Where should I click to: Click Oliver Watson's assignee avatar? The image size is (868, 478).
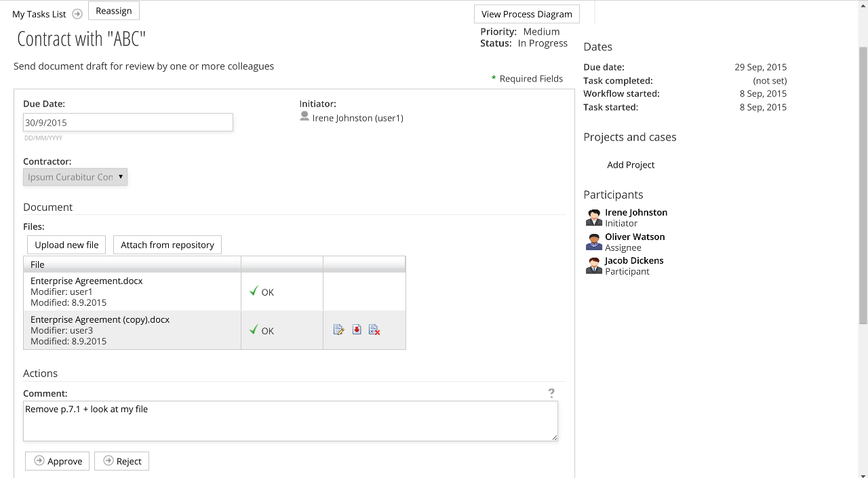pyautogui.click(x=594, y=241)
